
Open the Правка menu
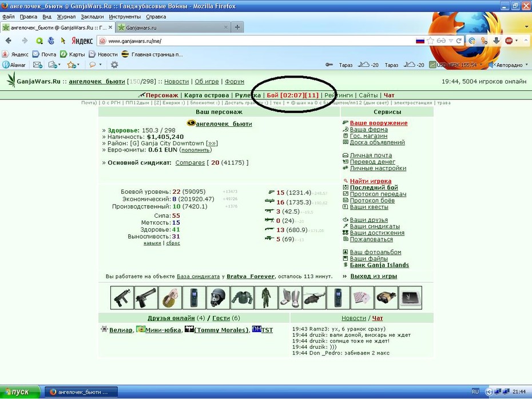click(x=28, y=17)
